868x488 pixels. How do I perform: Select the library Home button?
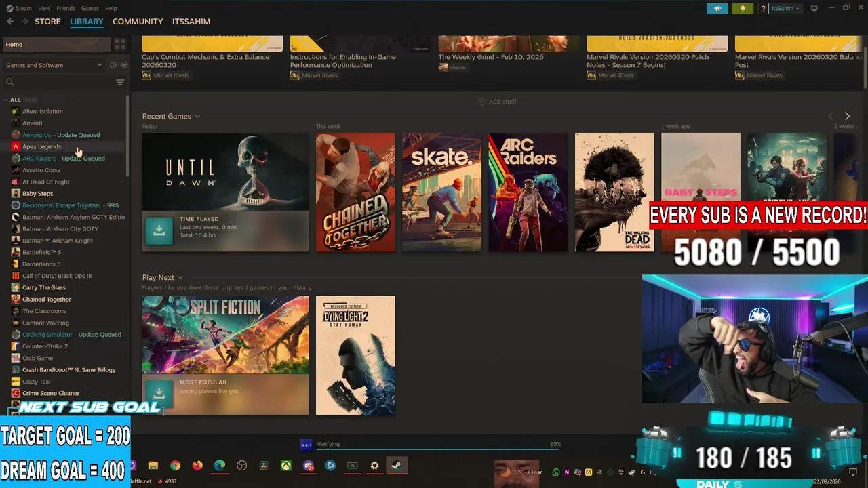pos(56,44)
